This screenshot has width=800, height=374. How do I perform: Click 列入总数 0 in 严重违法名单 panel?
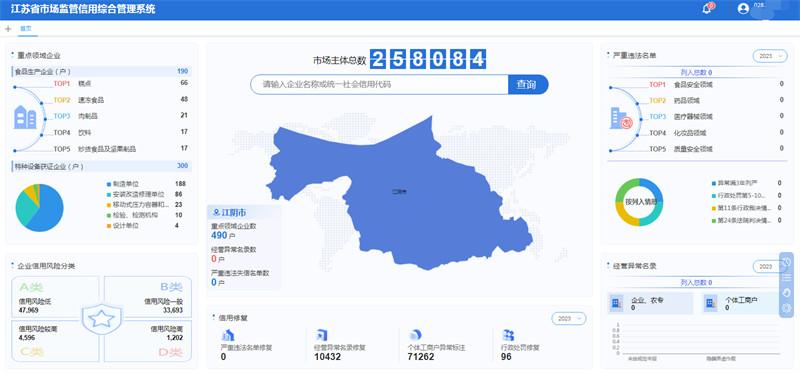[696, 73]
